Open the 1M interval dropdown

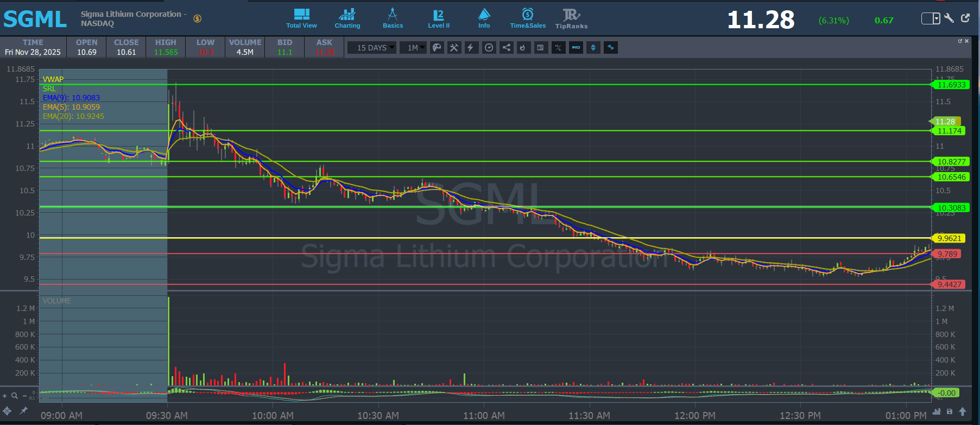tap(413, 48)
